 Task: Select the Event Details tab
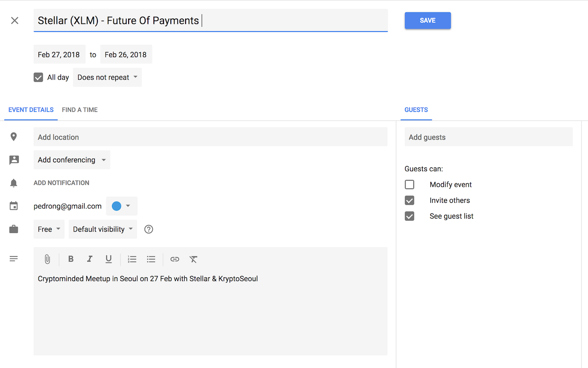31,109
